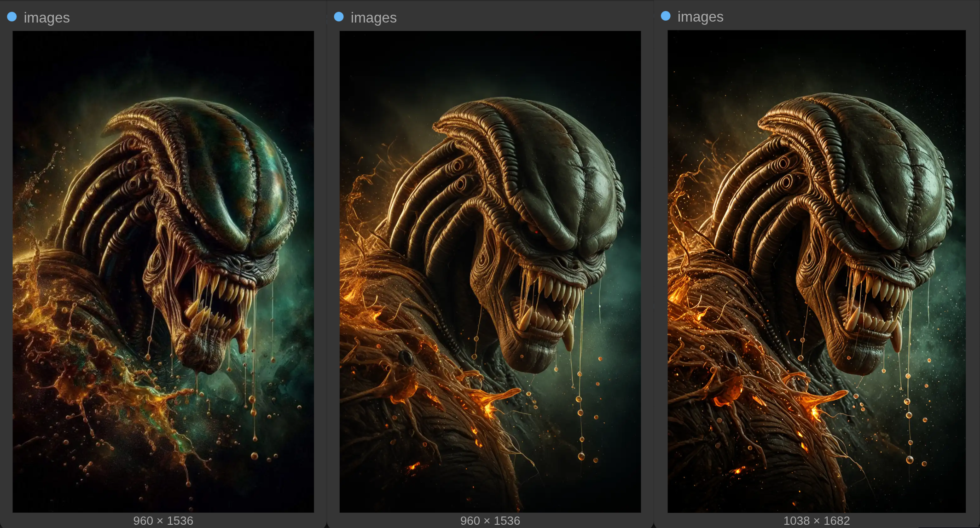
Task: Click the blue output dot on the middle images node
Action: click(339, 17)
